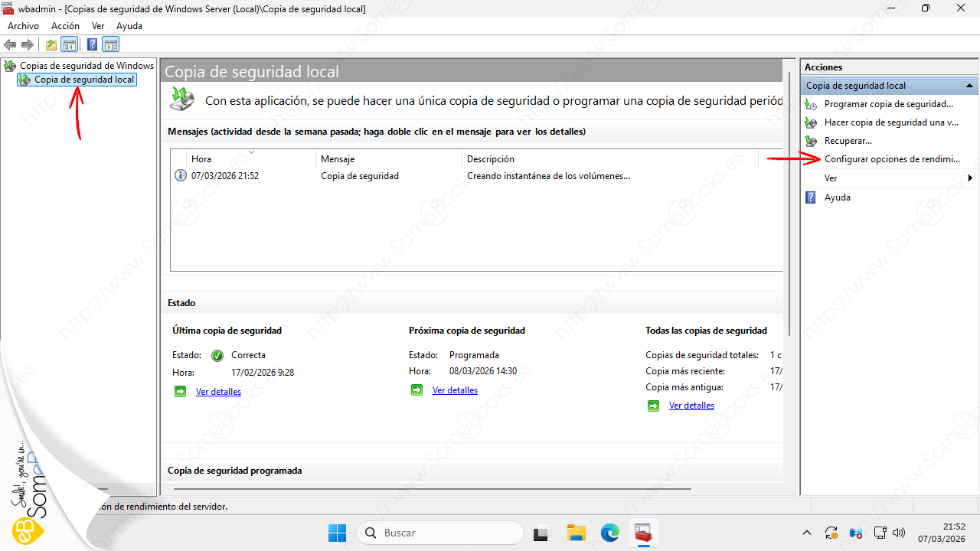Screen dimensions: 980x551
Task: Start Hacer copia de seguridad una vez
Action: (890, 122)
